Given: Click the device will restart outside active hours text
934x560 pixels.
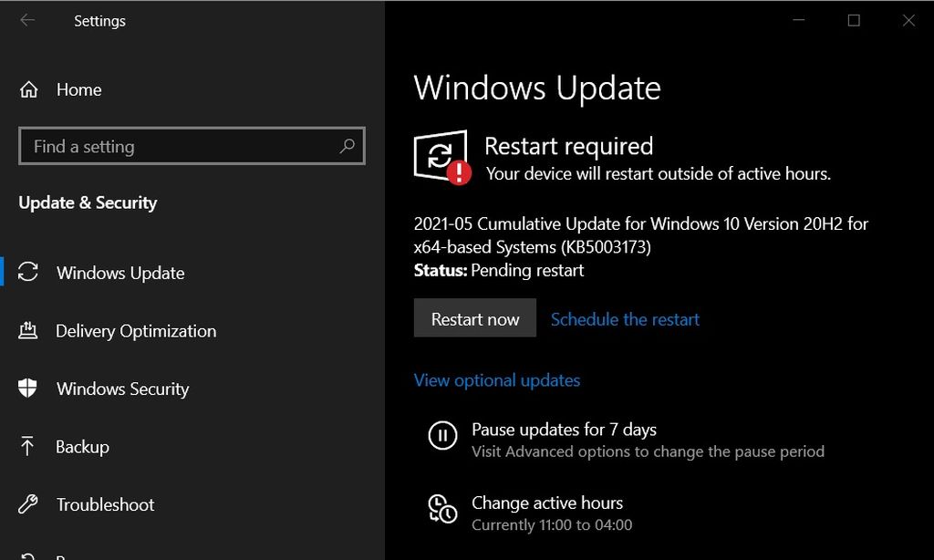Looking at the screenshot, I should click(659, 173).
